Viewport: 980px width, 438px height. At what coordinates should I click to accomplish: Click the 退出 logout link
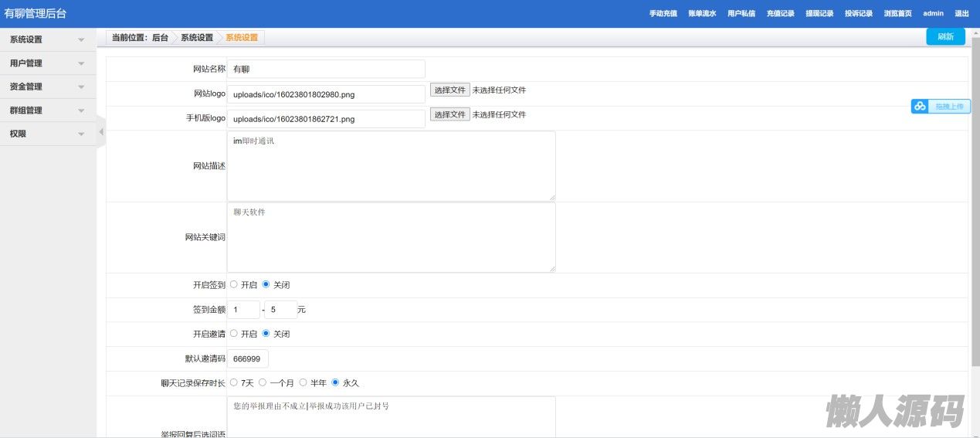(x=961, y=14)
